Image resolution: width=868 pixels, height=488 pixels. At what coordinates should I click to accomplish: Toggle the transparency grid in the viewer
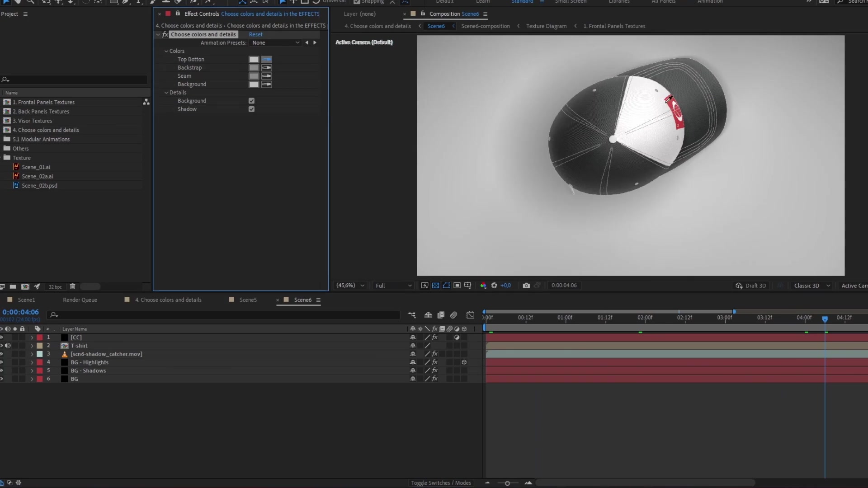click(435, 286)
